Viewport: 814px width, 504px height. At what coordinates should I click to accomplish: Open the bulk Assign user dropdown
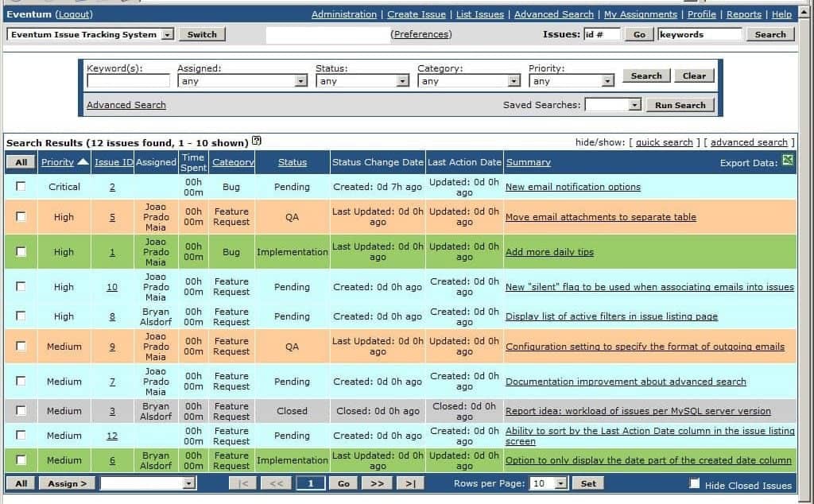pos(188,483)
